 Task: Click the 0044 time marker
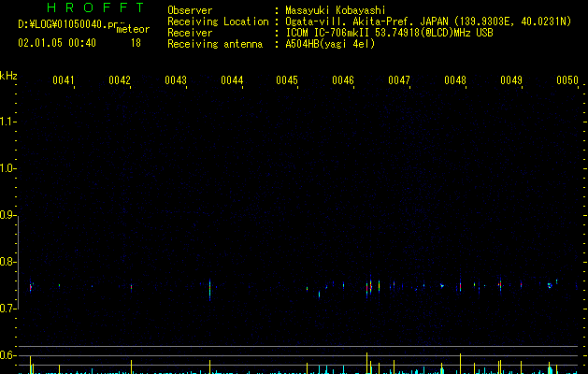(232, 80)
